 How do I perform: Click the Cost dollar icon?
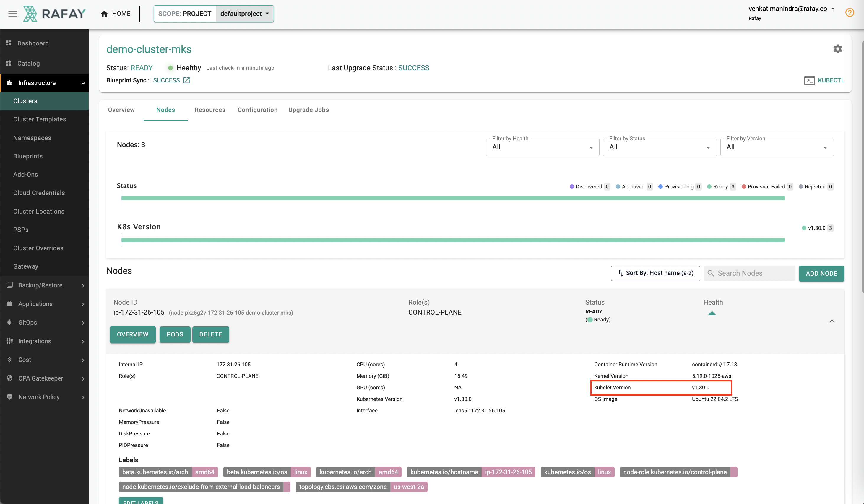tap(9, 359)
